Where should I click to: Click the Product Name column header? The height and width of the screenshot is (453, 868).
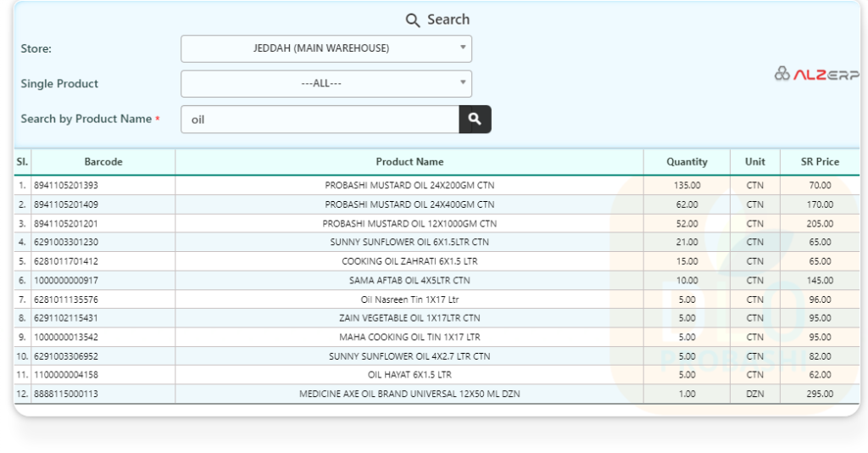click(x=409, y=162)
